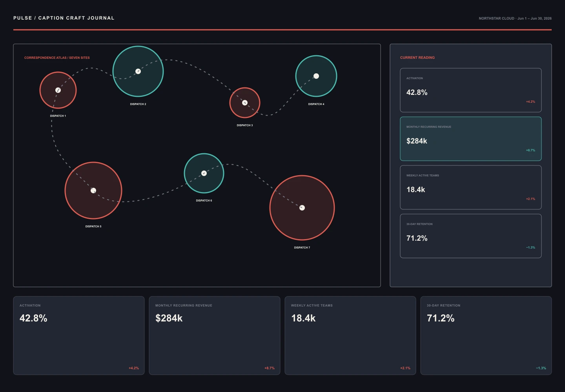The image size is (565, 392).
Task: Select the Dispatch 6 center node
Action: (204, 173)
